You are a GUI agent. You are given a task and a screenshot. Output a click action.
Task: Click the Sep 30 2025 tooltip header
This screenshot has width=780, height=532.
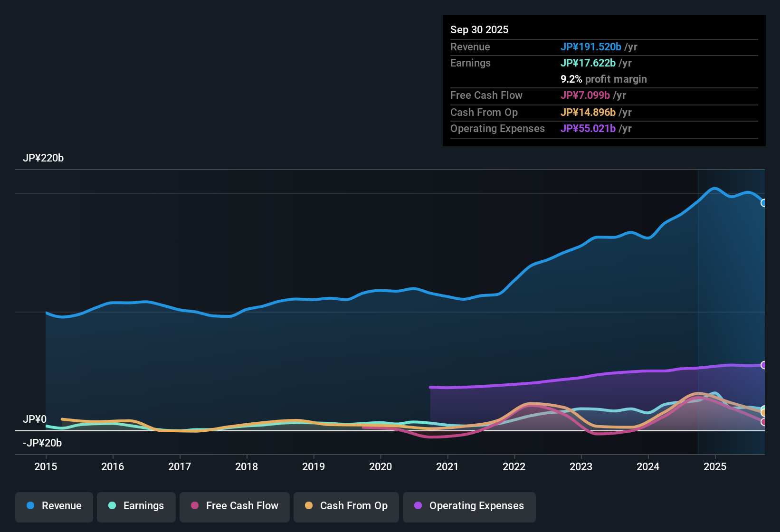tap(479, 29)
